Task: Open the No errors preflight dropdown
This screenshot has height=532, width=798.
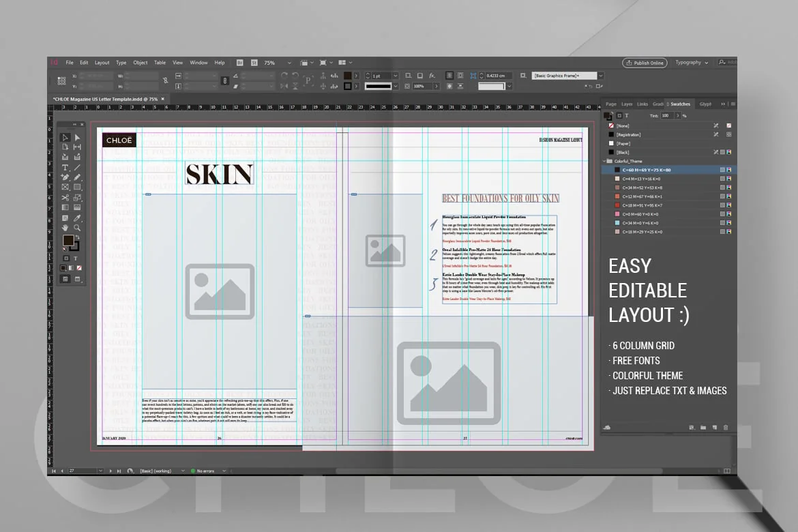Action: 224,471
